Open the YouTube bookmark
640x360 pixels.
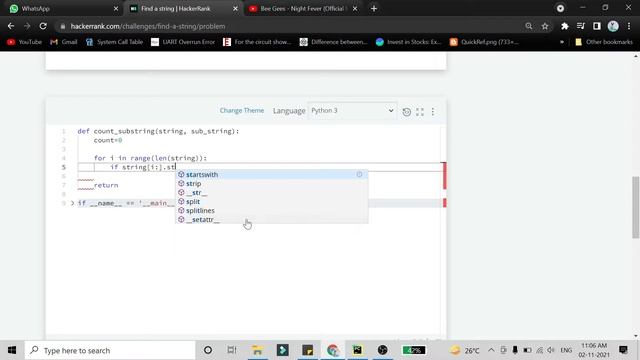click(x=24, y=42)
